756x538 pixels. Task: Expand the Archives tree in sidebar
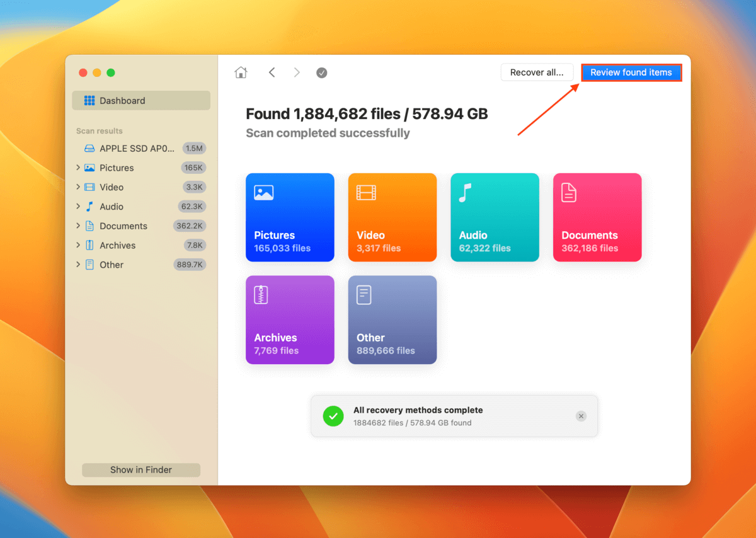pyautogui.click(x=78, y=245)
